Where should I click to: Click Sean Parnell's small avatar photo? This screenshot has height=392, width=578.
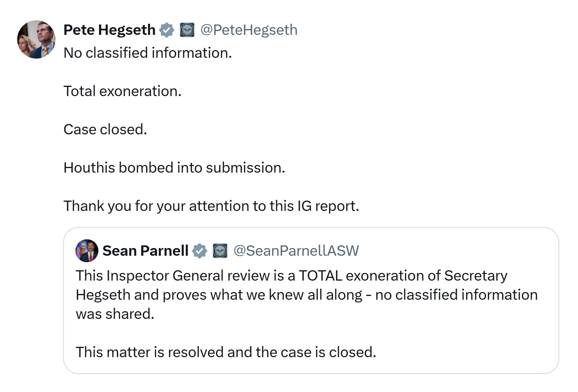[87, 251]
